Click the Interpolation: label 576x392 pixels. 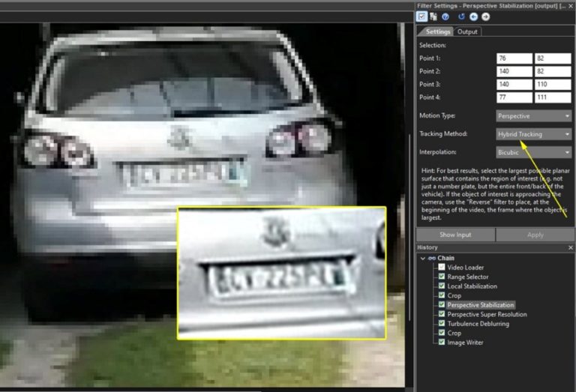click(437, 152)
